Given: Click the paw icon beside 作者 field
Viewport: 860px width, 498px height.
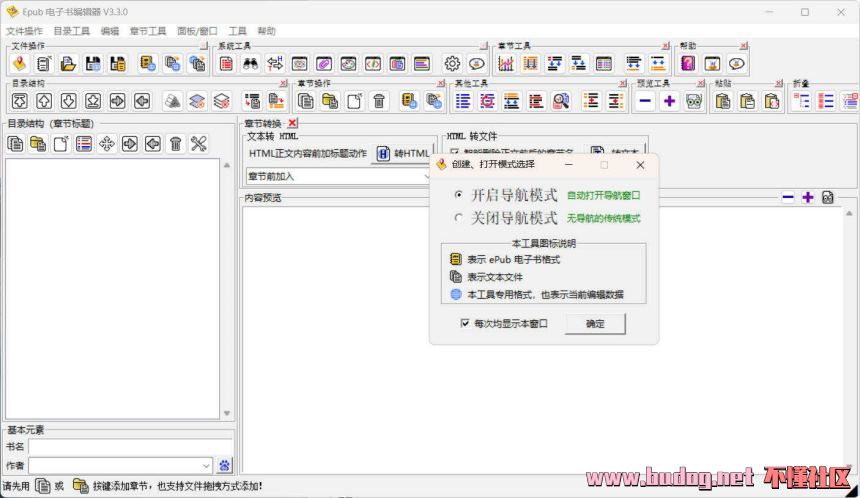Looking at the screenshot, I should [224, 466].
